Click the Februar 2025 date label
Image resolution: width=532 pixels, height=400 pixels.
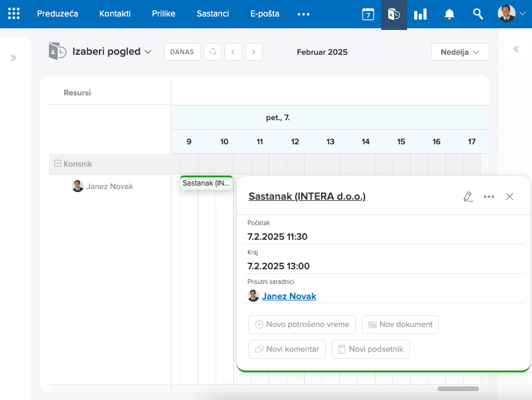[322, 52]
